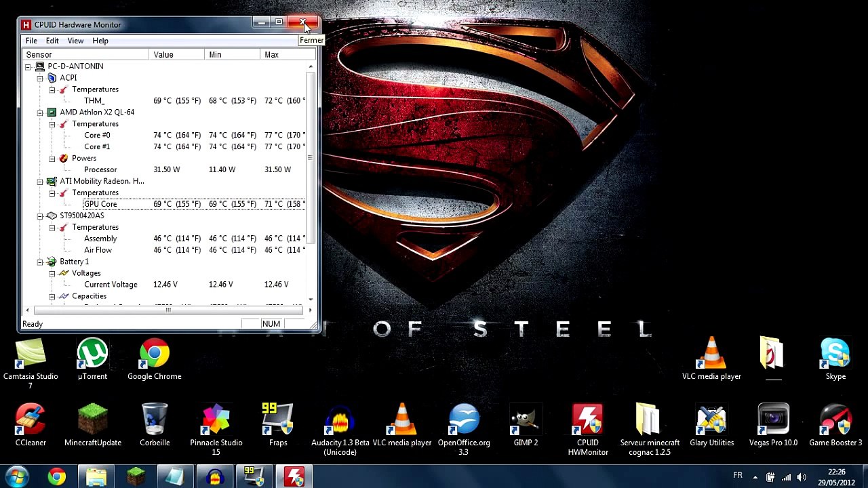
Task: Collapse the ACPI node
Action: pyautogui.click(x=40, y=78)
